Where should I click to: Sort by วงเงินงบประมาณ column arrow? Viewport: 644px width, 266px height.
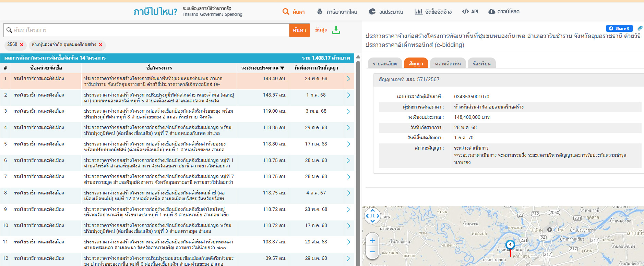282,68
